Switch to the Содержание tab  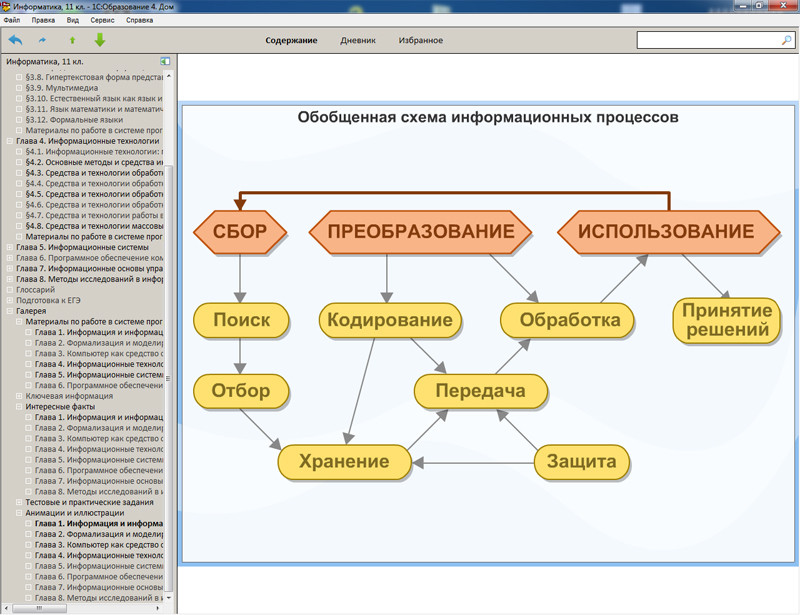point(291,40)
